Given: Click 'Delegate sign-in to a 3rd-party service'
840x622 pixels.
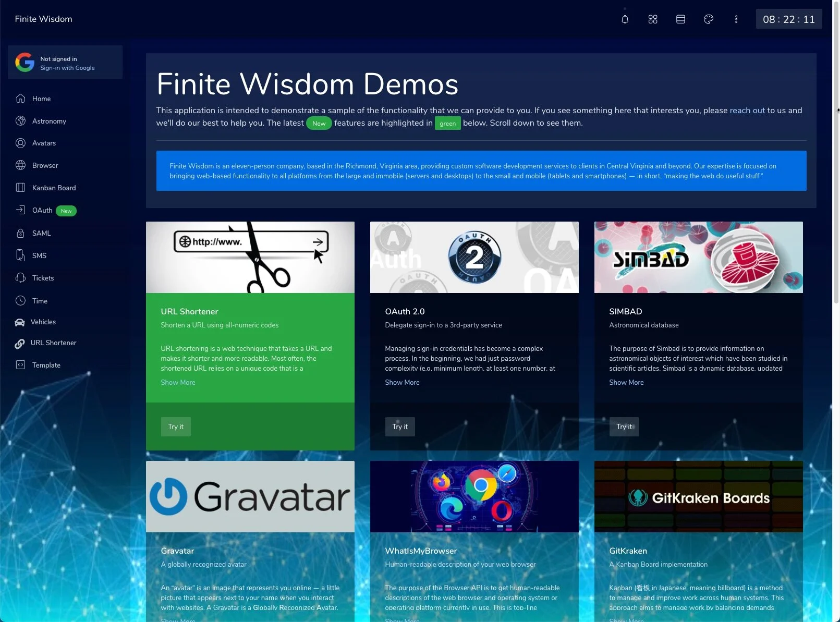Looking at the screenshot, I should coord(443,325).
